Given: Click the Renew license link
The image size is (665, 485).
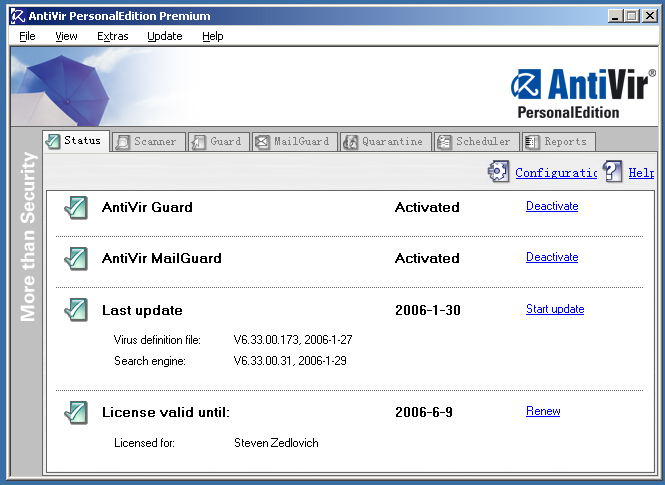Looking at the screenshot, I should pyautogui.click(x=543, y=411).
